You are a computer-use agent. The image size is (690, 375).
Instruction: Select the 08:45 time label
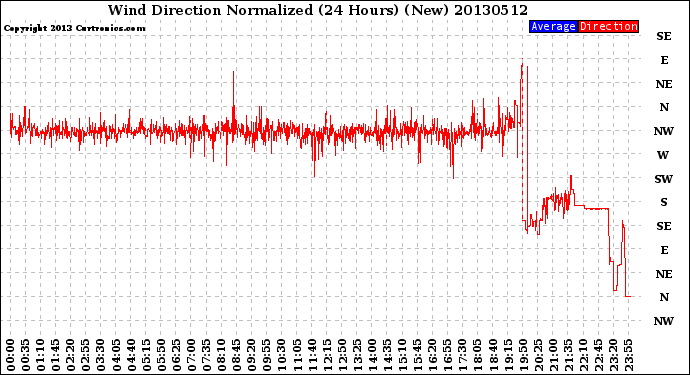coord(237,355)
